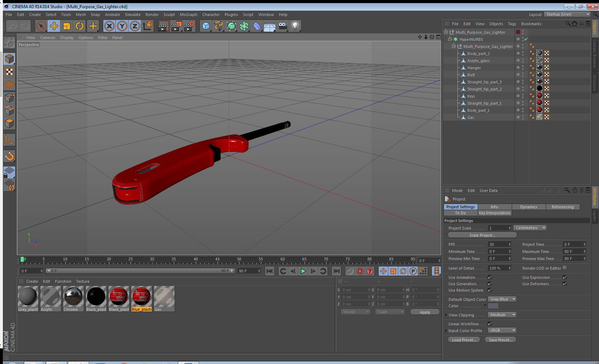This screenshot has width=599, height=364.
Task: Click the Scale Project button
Action: (x=482, y=235)
